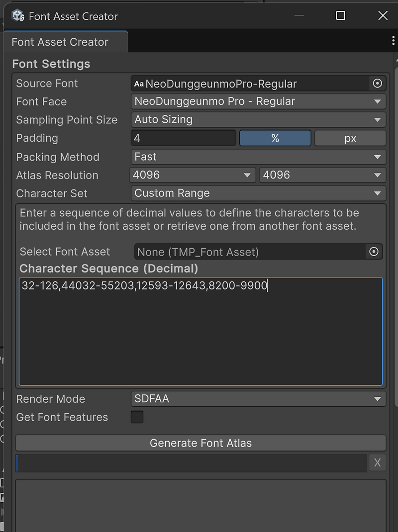
Task: Close the Font Asset Creator window
Action: 383,16
